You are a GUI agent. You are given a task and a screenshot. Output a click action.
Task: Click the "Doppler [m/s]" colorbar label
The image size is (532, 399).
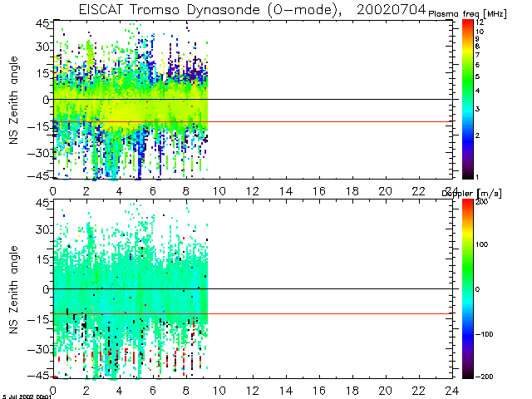point(471,194)
